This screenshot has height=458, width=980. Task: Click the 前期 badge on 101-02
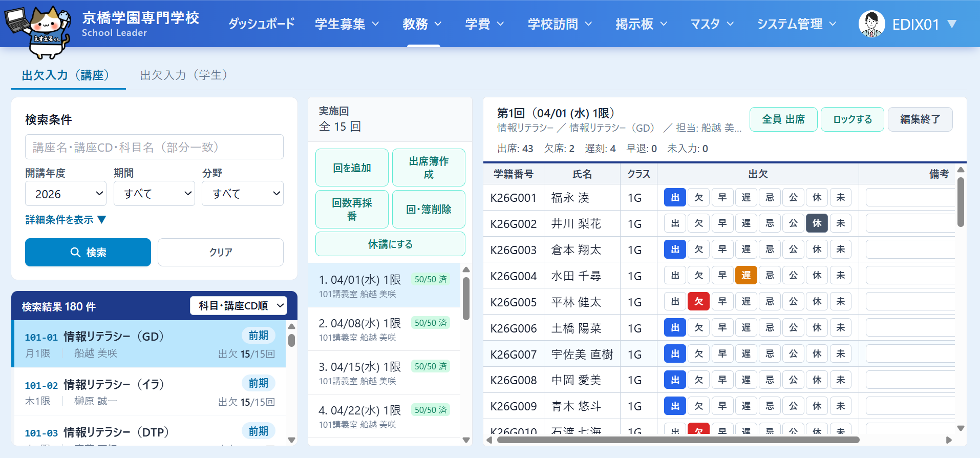click(259, 383)
